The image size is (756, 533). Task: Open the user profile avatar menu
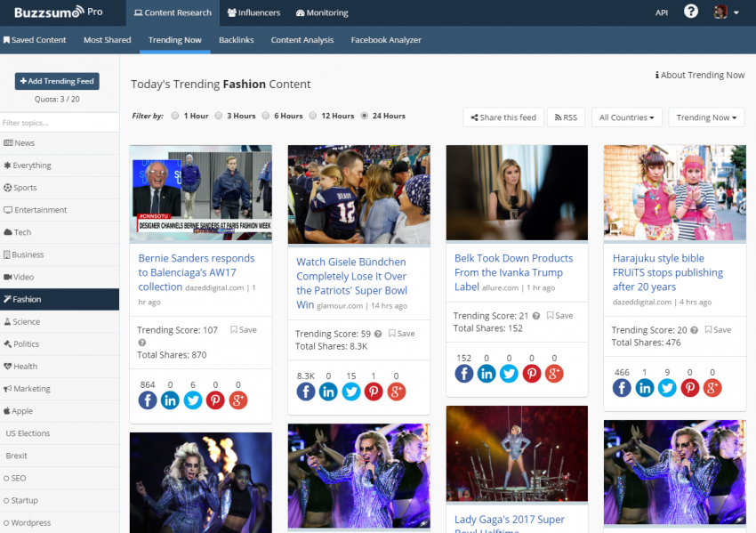[x=725, y=12]
